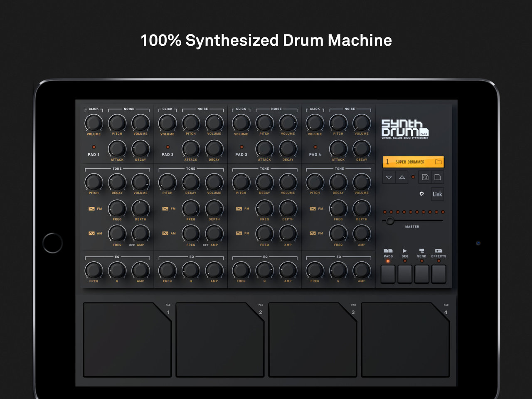Click the Master volume slider handle
The width and height of the screenshot is (532, 399).
(389, 221)
